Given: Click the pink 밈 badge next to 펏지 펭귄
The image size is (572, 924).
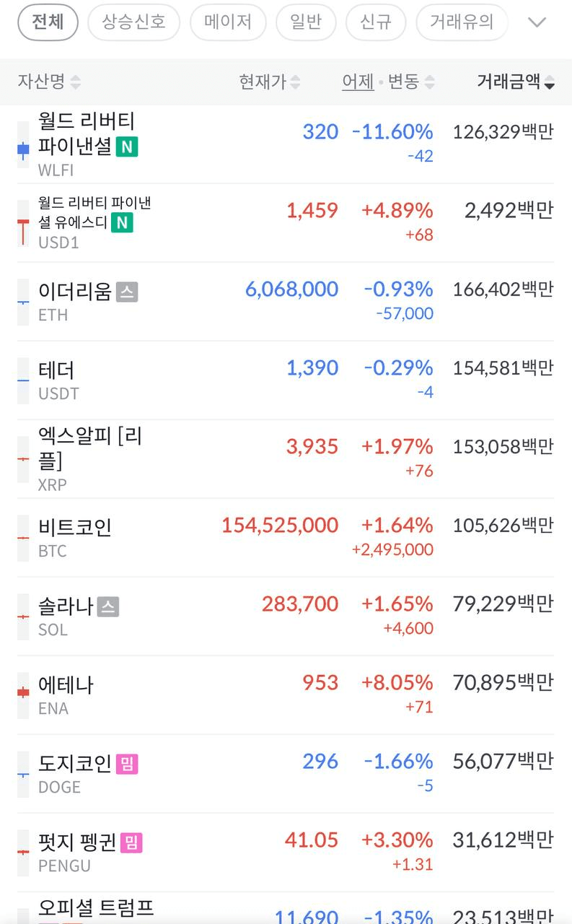Looking at the screenshot, I should tap(131, 842).
